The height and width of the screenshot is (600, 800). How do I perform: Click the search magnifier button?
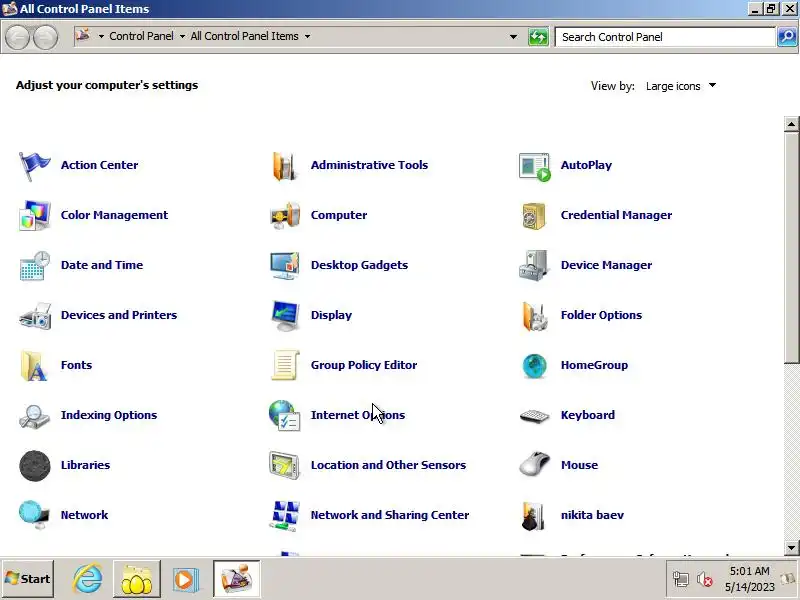click(787, 37)
